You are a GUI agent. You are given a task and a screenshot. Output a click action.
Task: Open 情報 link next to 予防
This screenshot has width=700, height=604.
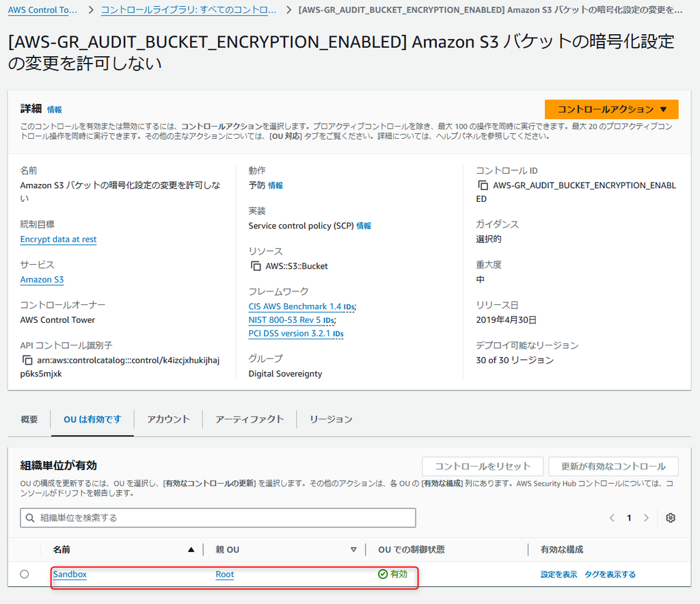pyautogui.click(x=275, y=185)
